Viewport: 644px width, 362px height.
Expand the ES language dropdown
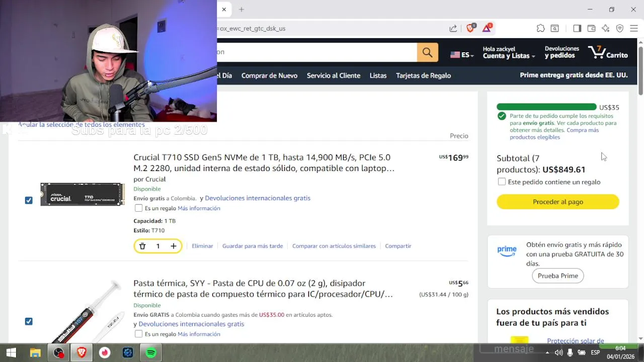462,55
